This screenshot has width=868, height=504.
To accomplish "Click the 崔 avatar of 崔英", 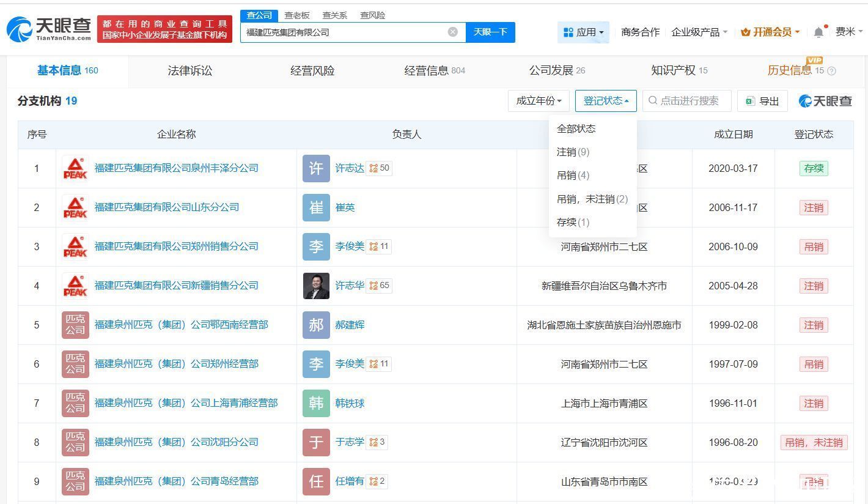I will coord(316,207).
